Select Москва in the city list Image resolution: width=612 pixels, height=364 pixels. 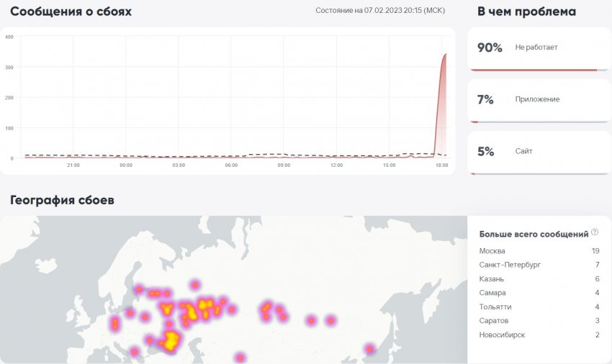492,251
